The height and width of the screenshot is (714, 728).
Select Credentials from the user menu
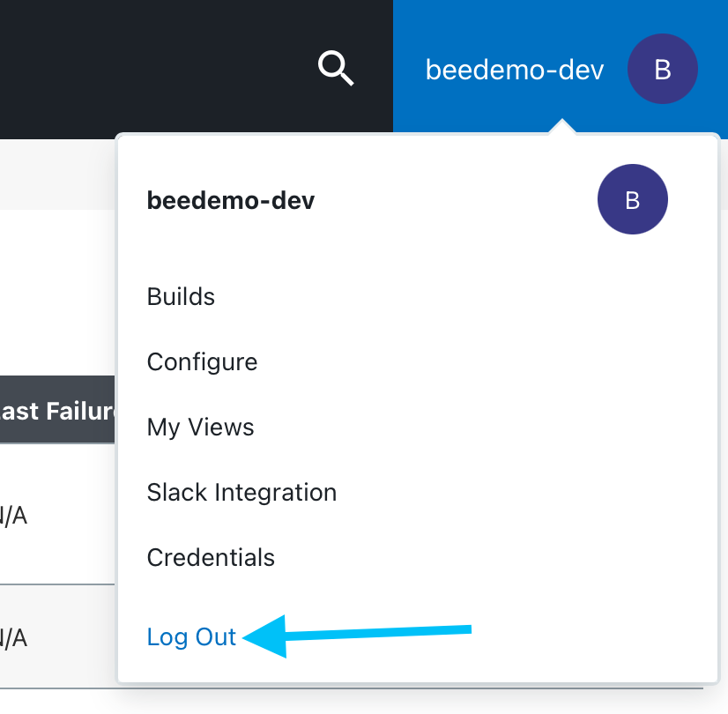click(211, 558)
